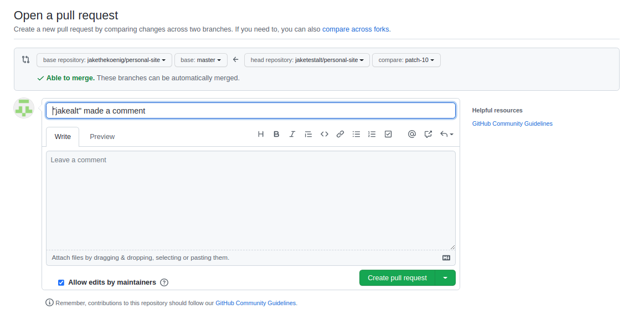
Task: Open the GitHub Community Guidelines link in the reminder
Action: 255,303
